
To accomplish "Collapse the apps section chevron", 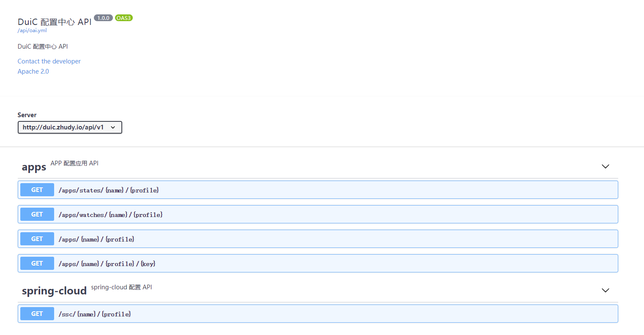I will [605, 166].
